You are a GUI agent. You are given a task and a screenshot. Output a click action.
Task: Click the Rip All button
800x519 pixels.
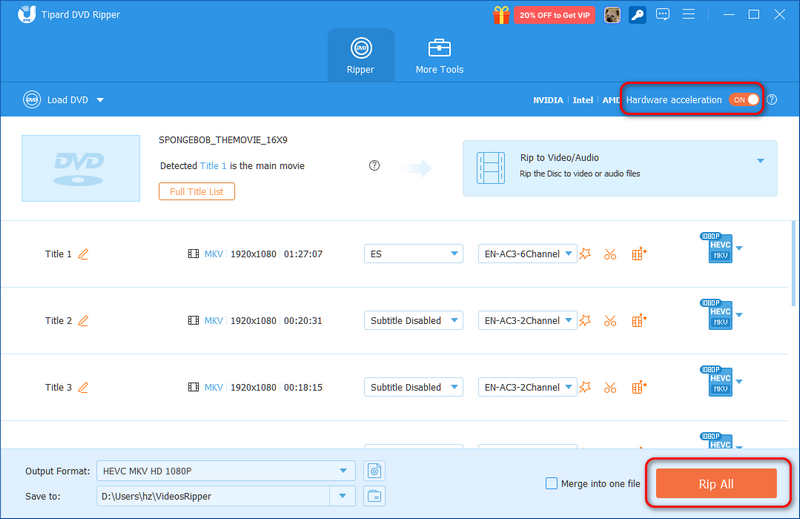[716, 483]
